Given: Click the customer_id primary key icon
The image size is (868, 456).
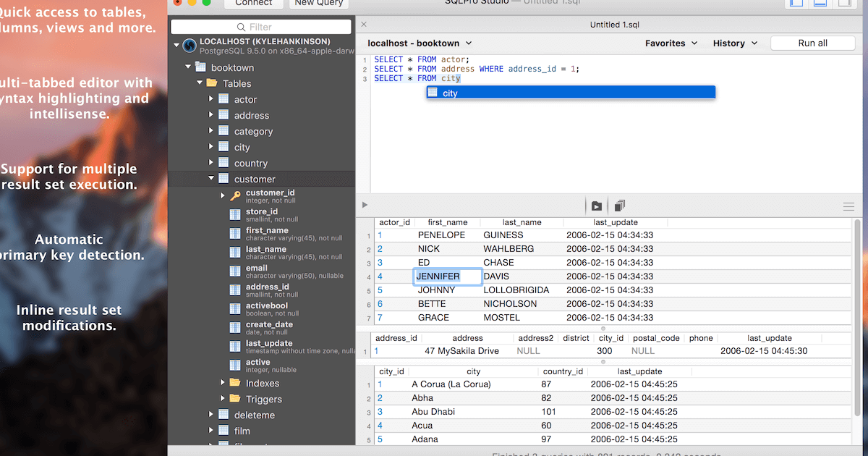Looking at the screenshot, I should (235, 196).
